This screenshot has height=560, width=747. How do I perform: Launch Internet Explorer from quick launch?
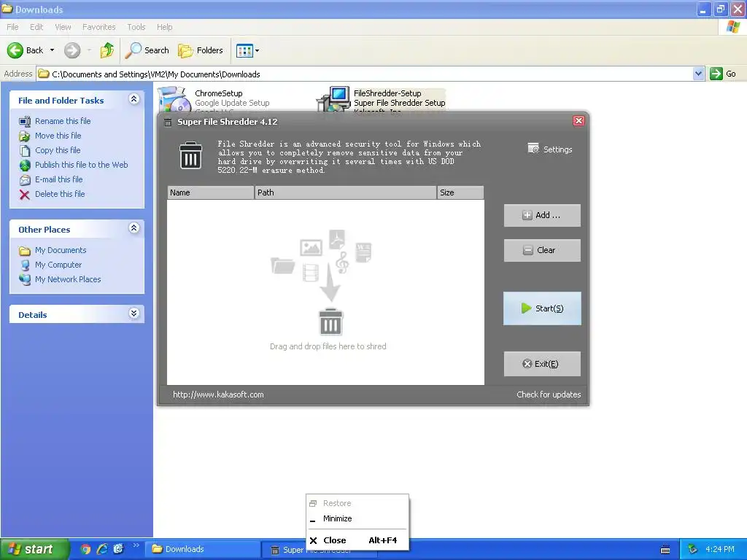pyautogui.click(x=102, y=549)
